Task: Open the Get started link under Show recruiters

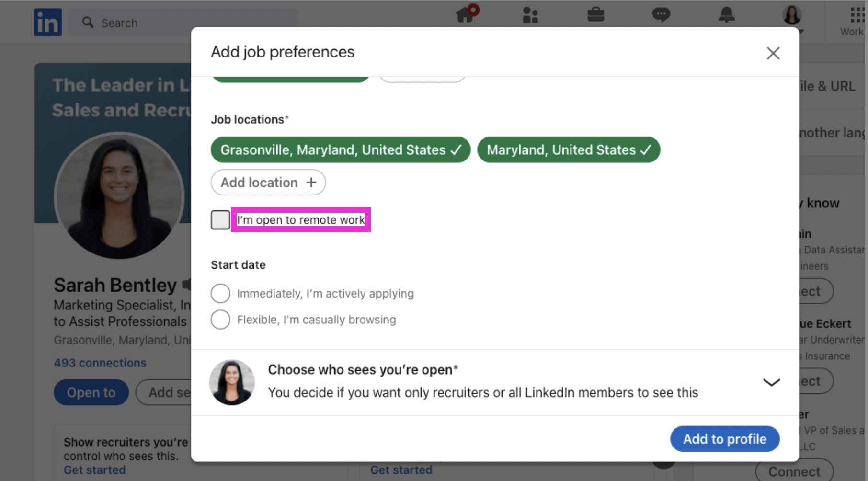Action: (94, 470)
